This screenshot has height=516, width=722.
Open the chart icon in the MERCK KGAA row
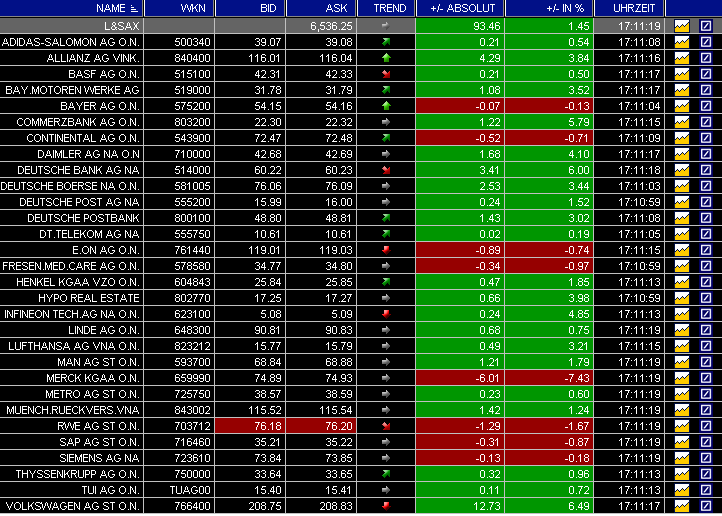[x=681, y=378]
